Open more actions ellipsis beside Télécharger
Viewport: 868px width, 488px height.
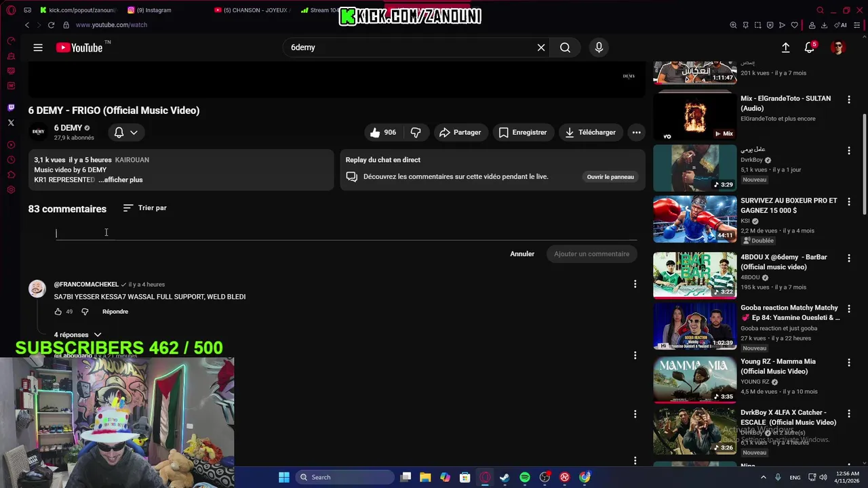tap(636, 132)
